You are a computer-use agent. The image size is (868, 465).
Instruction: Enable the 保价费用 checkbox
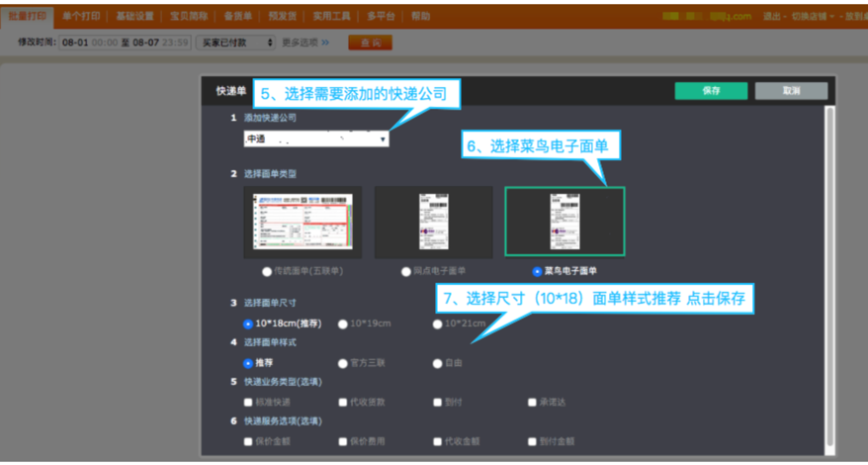tap(343, 441)
